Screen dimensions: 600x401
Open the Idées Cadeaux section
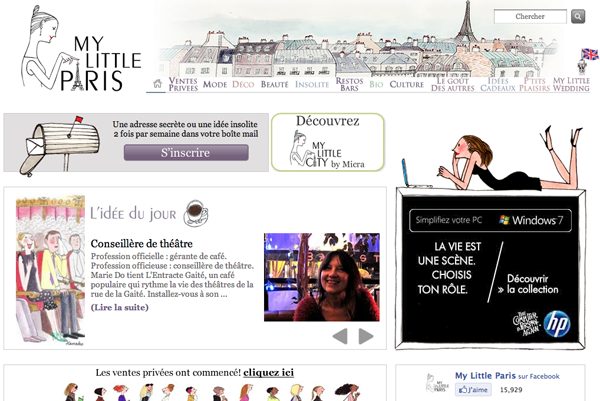click(498, 84)
